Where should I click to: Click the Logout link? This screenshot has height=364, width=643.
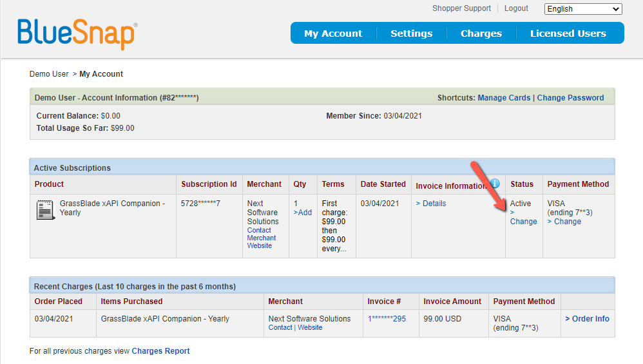pos(516,8)
